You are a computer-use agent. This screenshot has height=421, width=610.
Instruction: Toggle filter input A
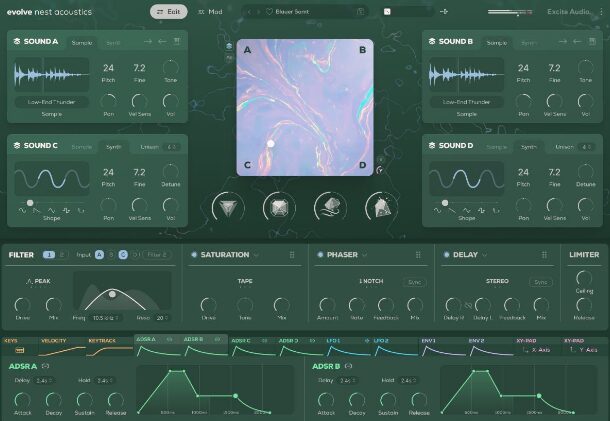(x=100, y=255)
